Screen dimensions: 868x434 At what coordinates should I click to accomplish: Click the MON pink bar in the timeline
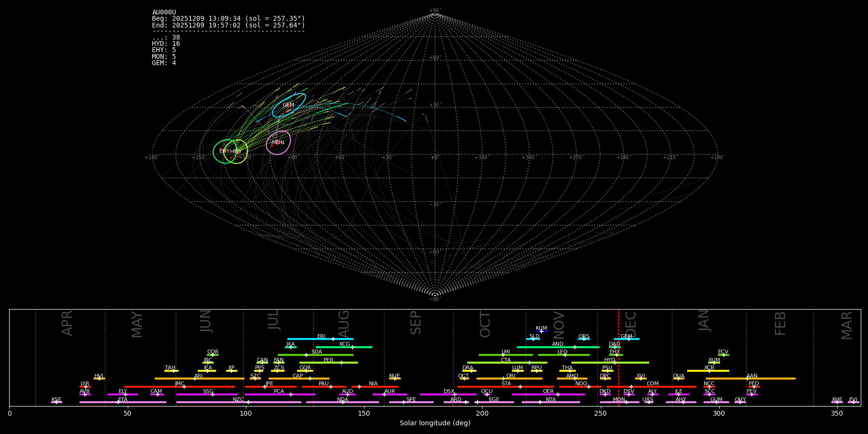click(x=619, y=402)
